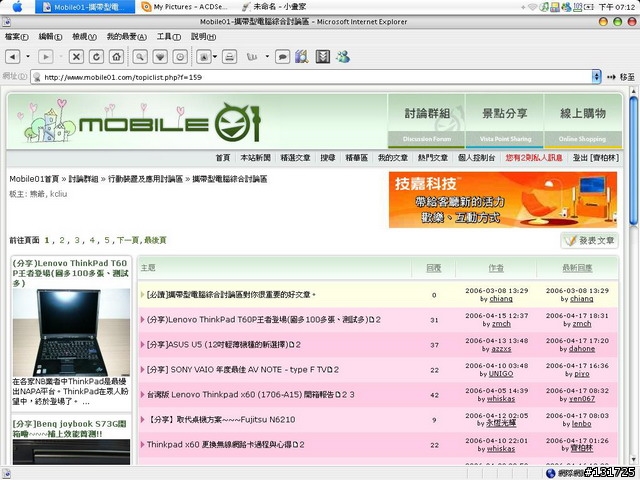Switch to My Pictures - ACDSee taskbar tab

184,7
